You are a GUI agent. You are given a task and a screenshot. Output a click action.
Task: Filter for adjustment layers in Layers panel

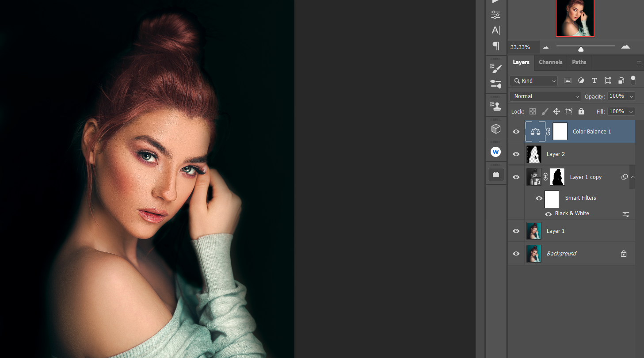click(x=581, y=80)
